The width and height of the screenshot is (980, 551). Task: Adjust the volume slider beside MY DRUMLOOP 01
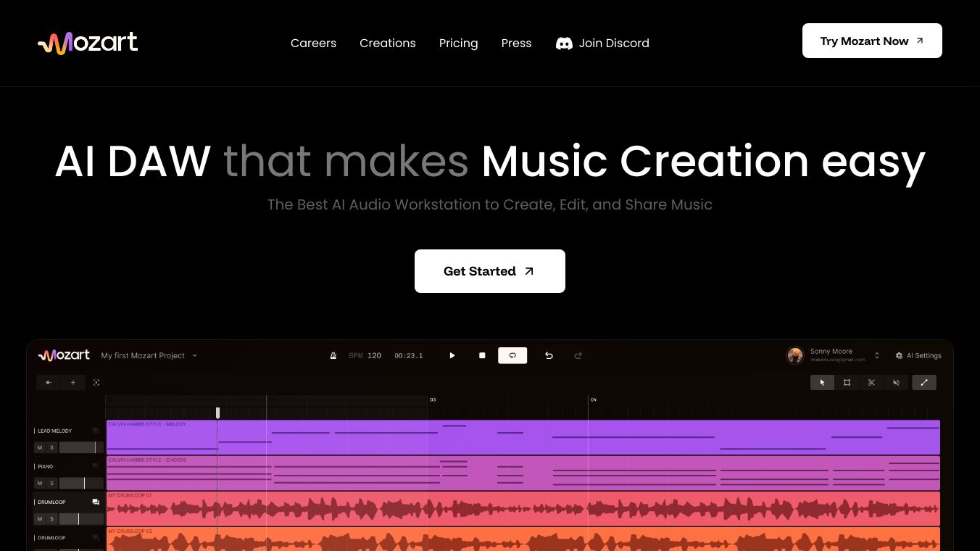[81, 518]
